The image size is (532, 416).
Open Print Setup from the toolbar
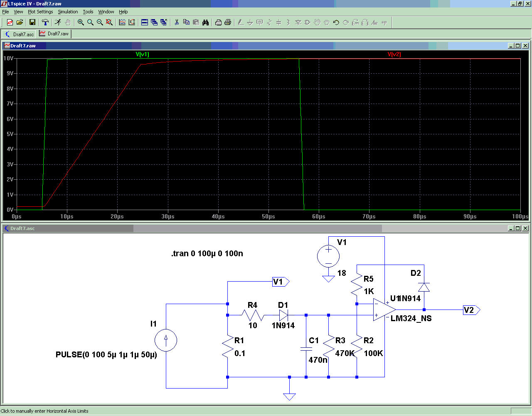tap(218, 22)
